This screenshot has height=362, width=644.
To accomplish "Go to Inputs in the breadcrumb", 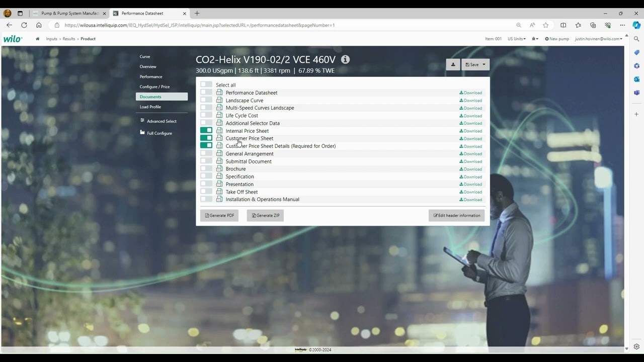I will coord(52,39).
